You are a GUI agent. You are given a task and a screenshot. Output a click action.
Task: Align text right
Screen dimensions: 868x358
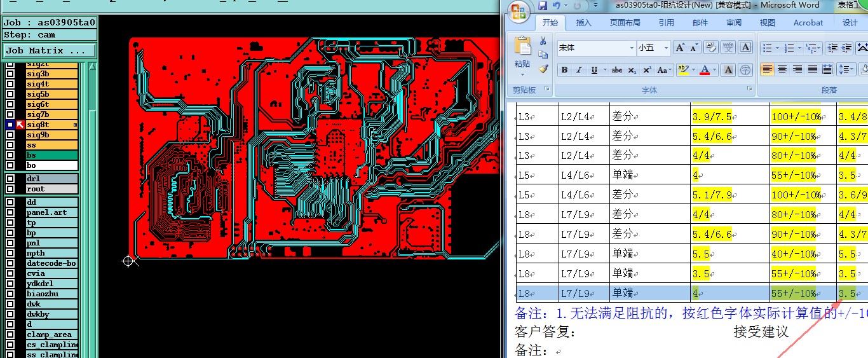pyautogui.click(x=798, y=69)
